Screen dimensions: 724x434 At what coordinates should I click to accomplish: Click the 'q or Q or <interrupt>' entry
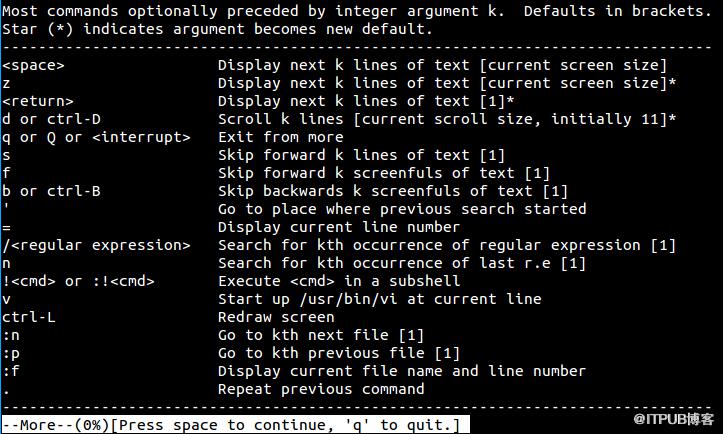pyautogui.click(x=96, y=137)
